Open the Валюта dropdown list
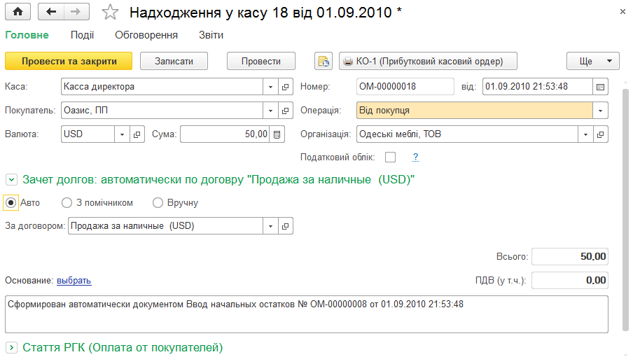The height and width of the screenshot is (364, 633). [122, 134]
